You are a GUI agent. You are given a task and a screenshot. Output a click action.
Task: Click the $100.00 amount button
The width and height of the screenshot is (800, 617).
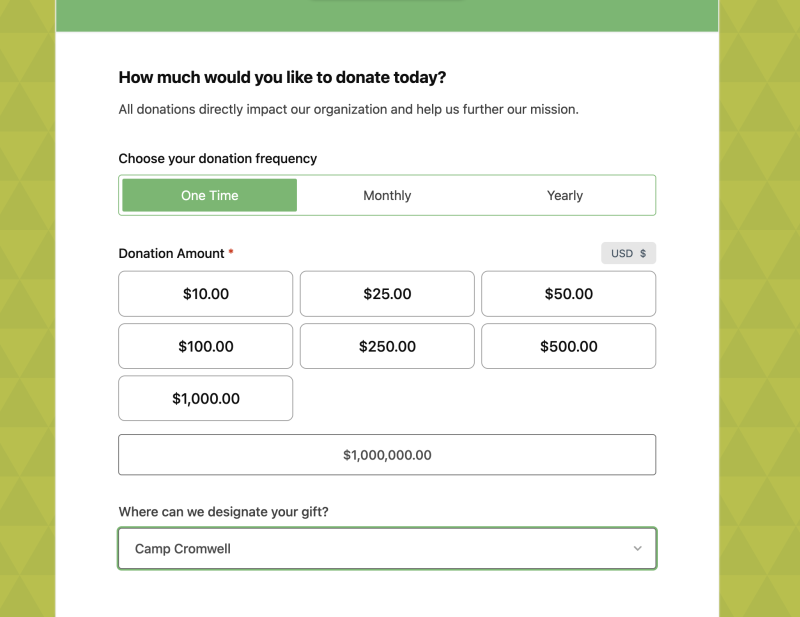click(206, 346)
